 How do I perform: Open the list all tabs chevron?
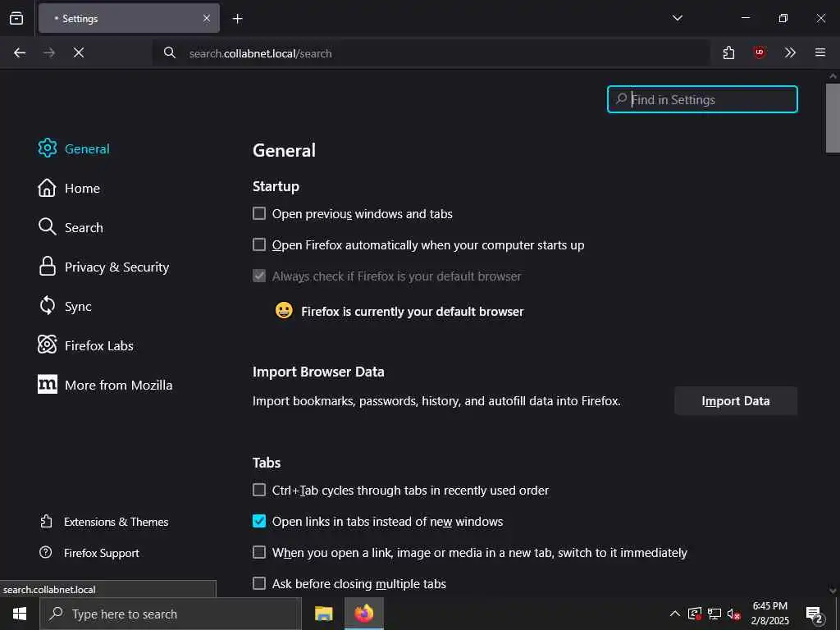pyautogui.click(x=677, y=18)
